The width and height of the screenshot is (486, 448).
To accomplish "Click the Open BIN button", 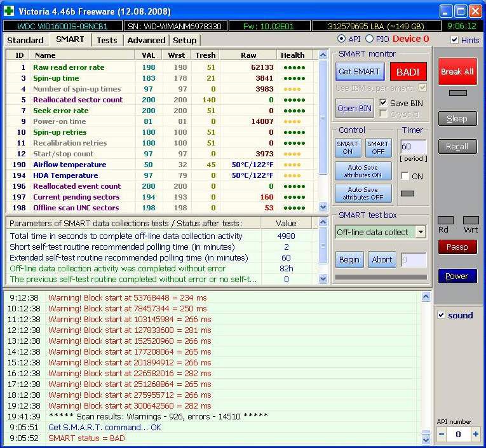I will click(x=354, y=109).
